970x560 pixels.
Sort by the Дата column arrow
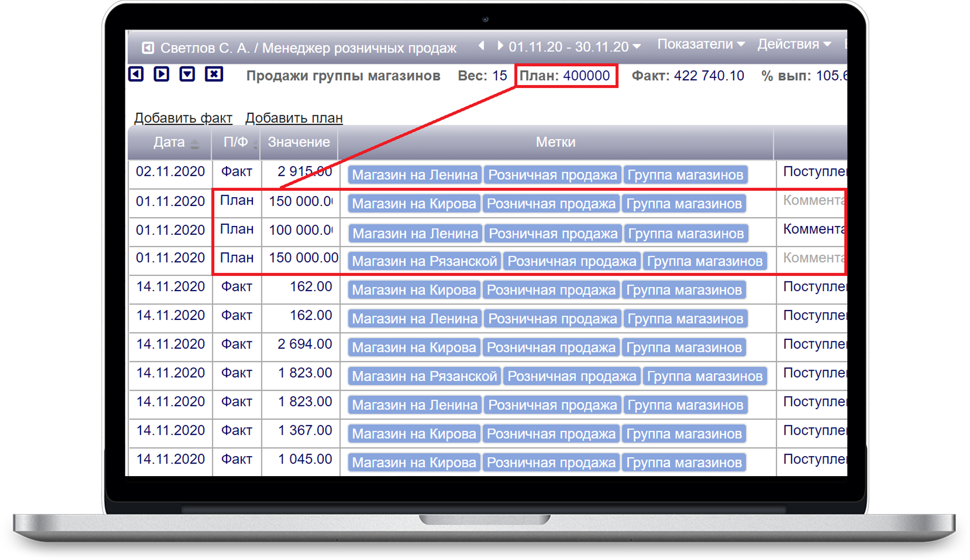195,143
